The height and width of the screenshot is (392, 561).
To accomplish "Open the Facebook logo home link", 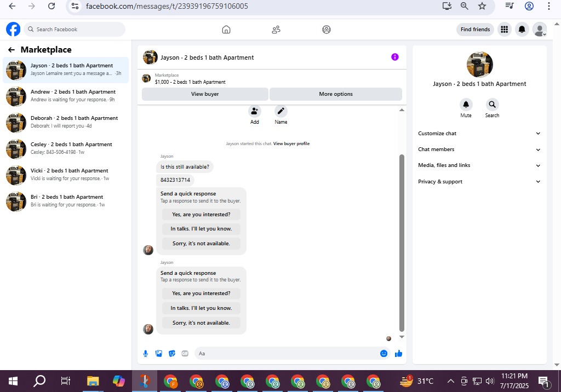I will click(13, 30).
